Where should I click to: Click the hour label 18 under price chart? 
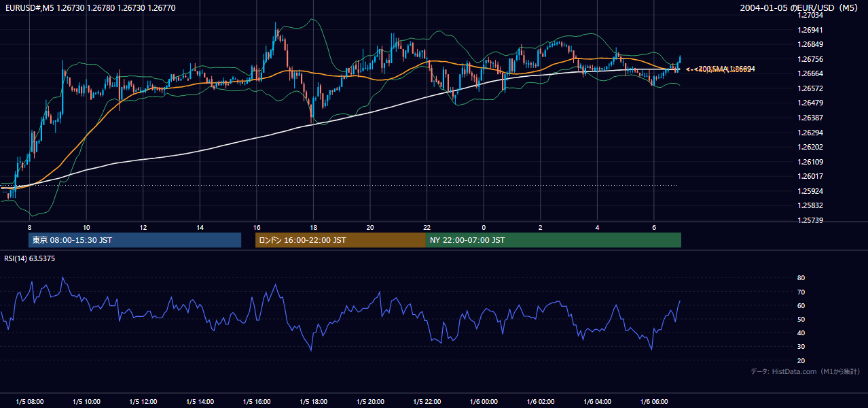313,227
